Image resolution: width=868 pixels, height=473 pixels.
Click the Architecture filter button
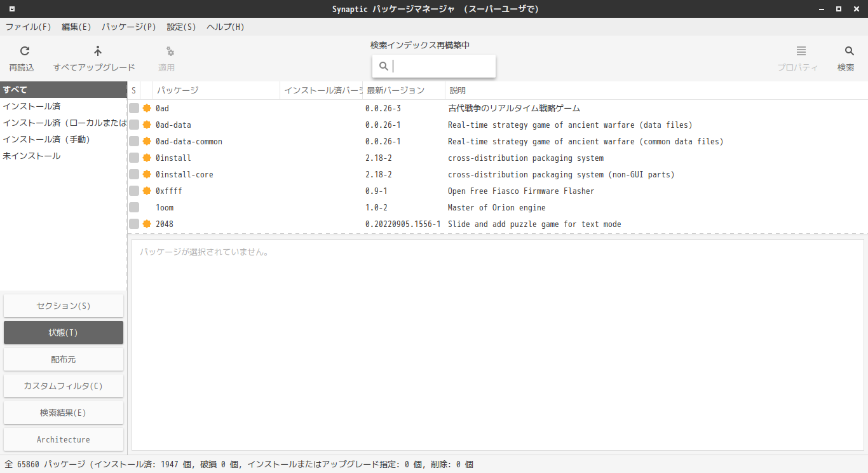click(x=64, y=439)
